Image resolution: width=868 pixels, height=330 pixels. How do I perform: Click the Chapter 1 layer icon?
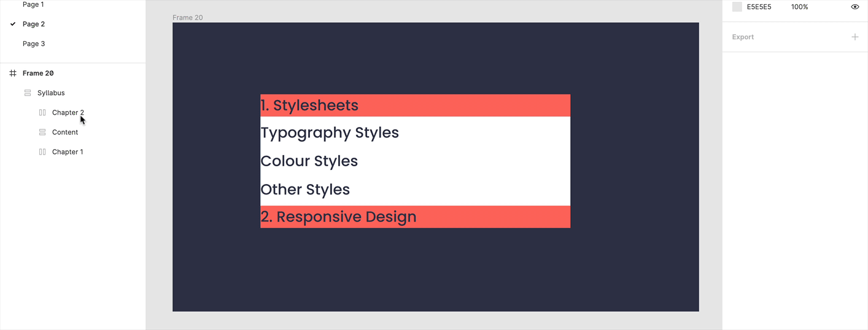pos(42,152)
